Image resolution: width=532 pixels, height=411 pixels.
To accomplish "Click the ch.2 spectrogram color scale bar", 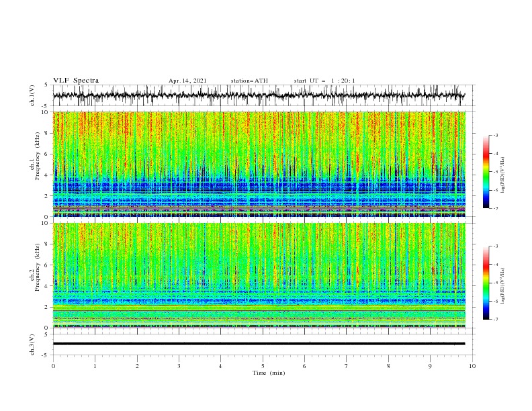I will (486, 283).
